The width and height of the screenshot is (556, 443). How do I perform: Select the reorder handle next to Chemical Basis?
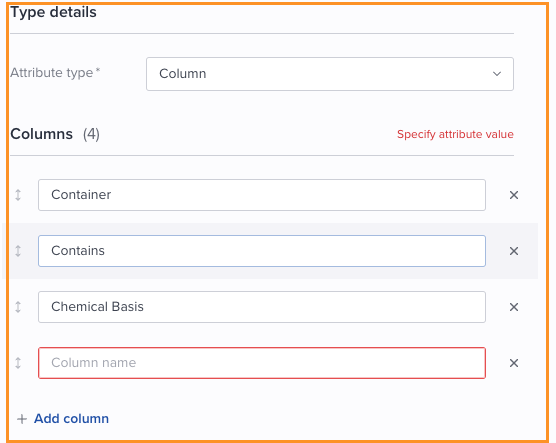tap(18, 307)
